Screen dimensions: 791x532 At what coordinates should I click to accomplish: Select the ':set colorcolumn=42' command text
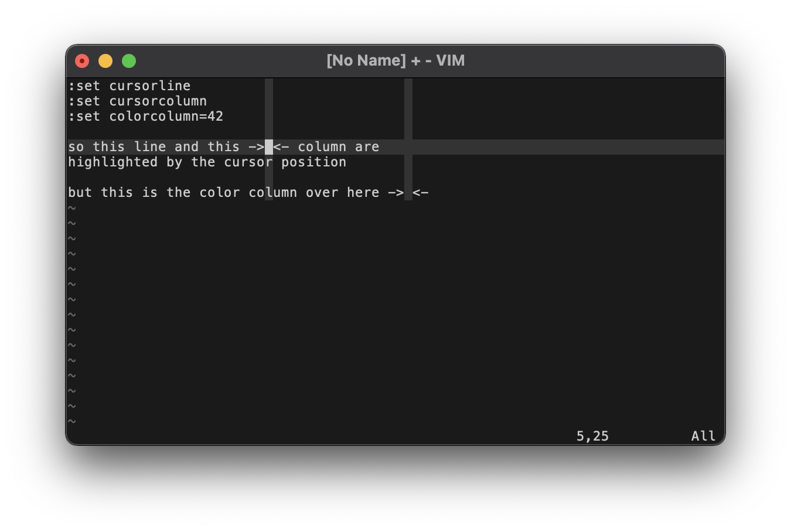click(145, 116)
